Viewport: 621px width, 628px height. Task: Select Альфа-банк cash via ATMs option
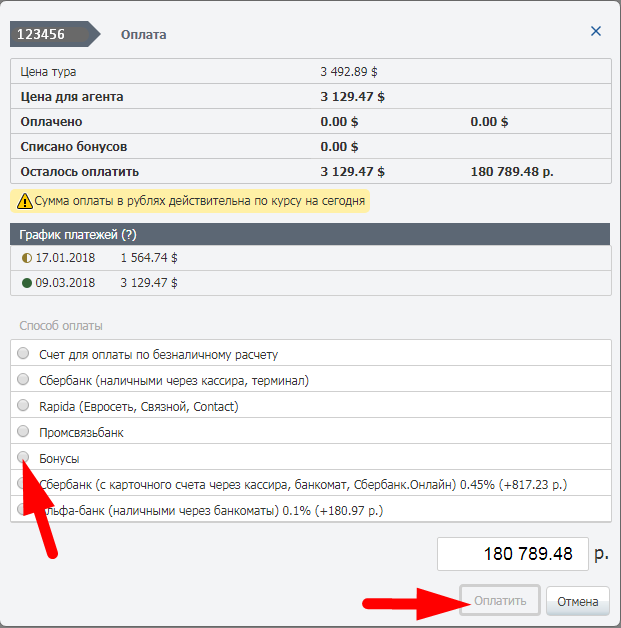pos(23,510)
